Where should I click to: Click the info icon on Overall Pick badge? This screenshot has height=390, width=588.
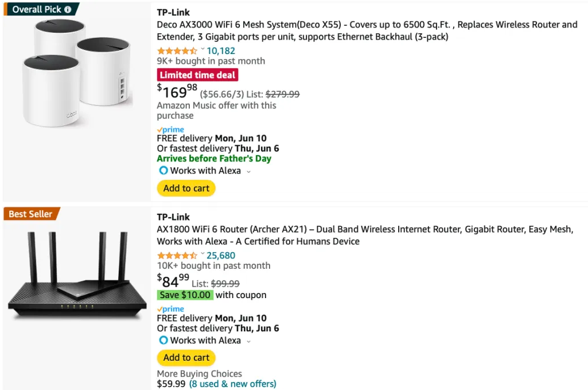[68, 9]
